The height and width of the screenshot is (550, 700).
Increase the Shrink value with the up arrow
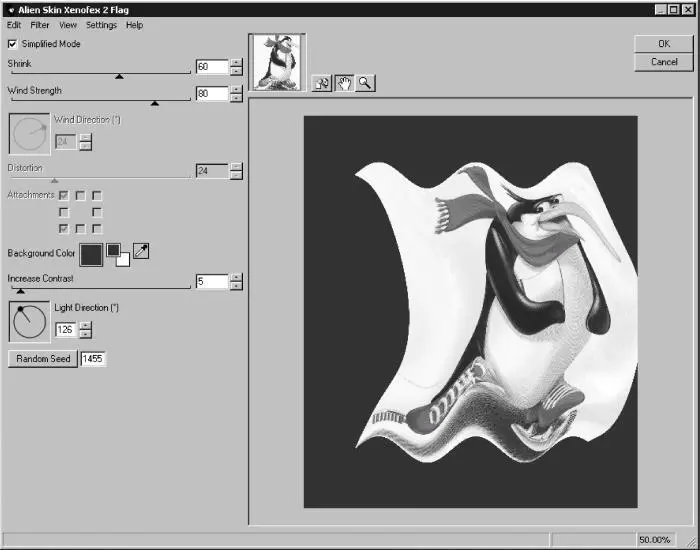(x=236, y=62)
